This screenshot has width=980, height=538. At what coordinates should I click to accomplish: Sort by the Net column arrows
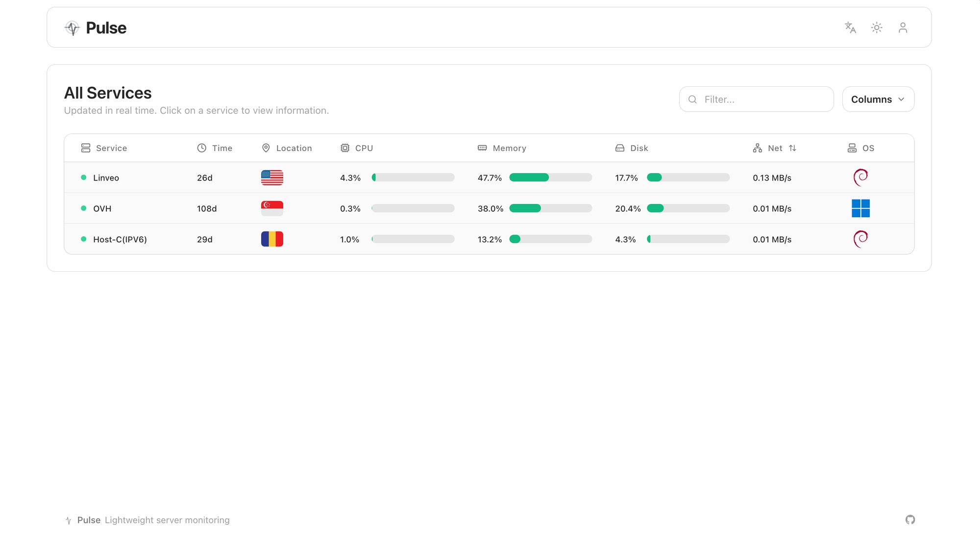click(x=792, y=148)
